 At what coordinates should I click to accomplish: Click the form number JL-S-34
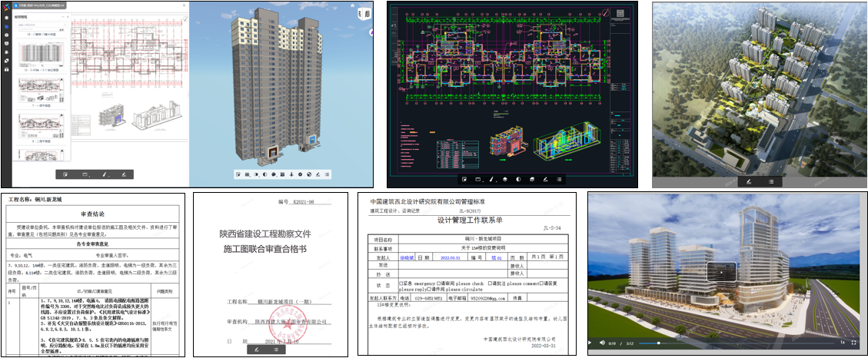click(x=553, y=227)
